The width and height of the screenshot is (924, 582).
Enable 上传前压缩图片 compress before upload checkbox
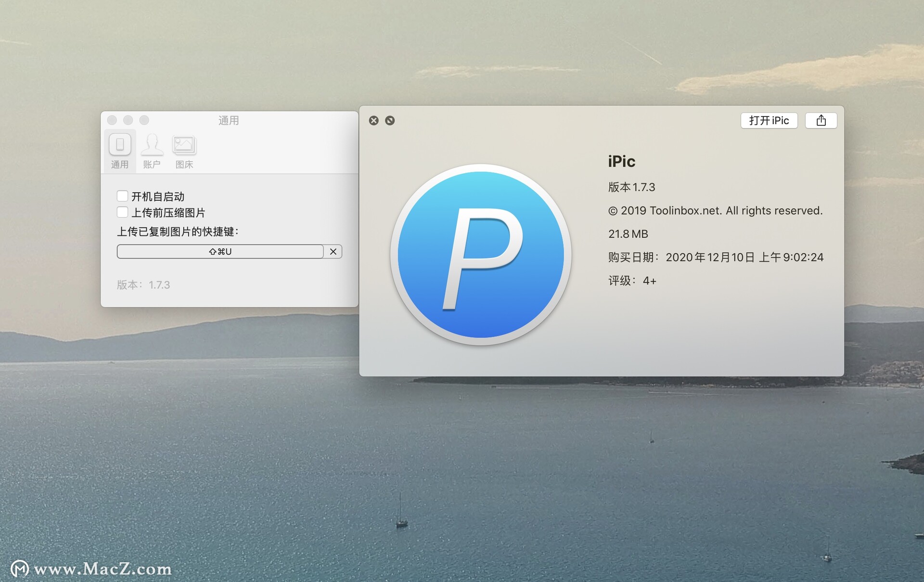[x=122, y=212]
